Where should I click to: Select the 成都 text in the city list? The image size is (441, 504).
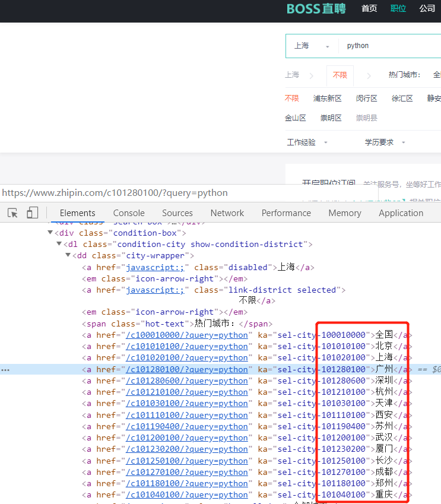coord(384,471)
